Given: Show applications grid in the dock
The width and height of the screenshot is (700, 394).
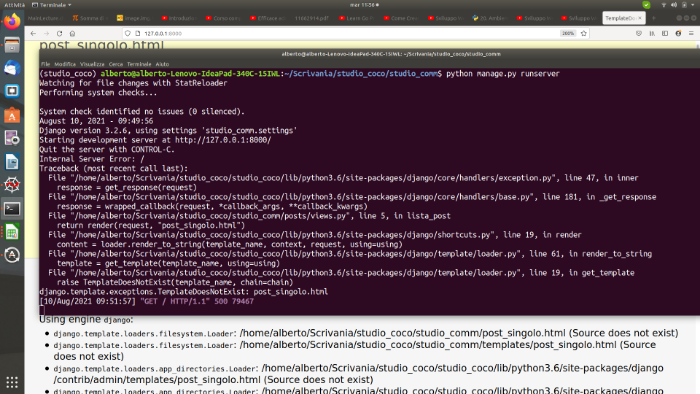Looking at the screenshot, I should click(x=12, y=382).
